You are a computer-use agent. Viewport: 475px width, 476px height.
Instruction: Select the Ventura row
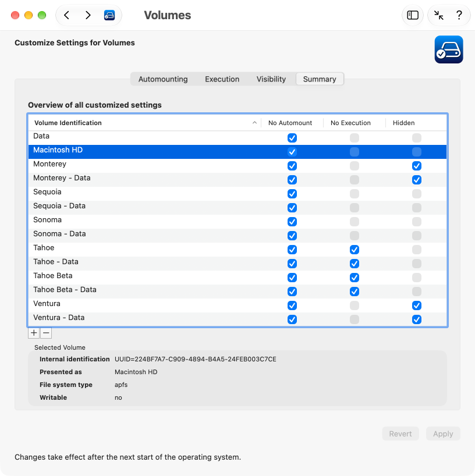click(x=238, y=306)
